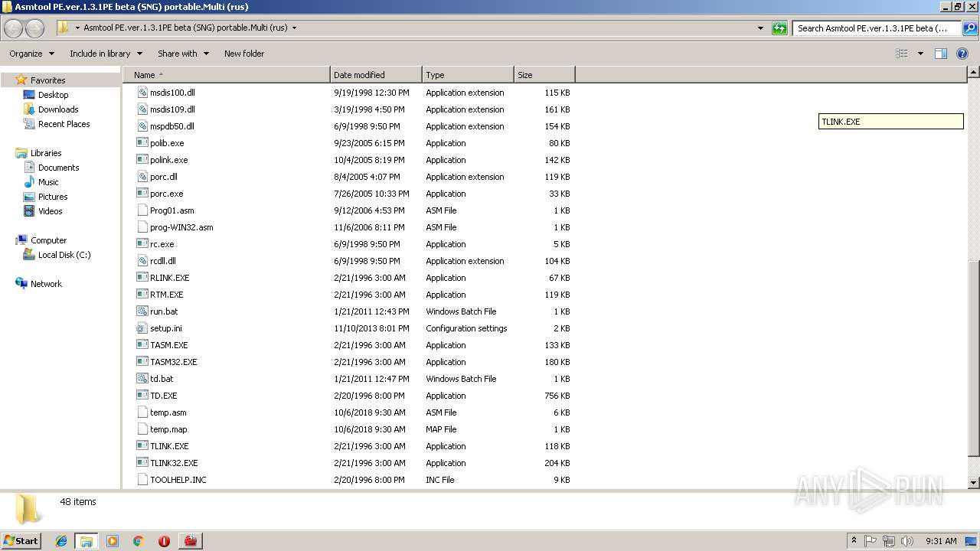Open Recent Places in the sidebar
Image resolution: width=980 pixels, height=551 pixels.
click(x=64, y=124)
